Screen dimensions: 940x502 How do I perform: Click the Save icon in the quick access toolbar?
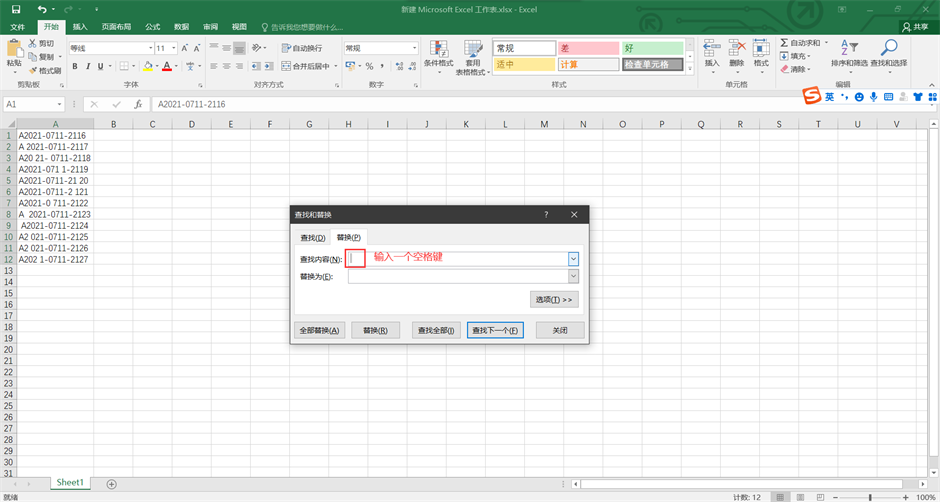pos(15,9)
